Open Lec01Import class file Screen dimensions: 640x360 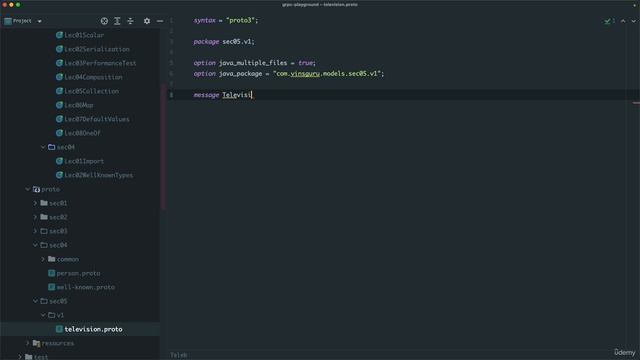[84, 161]
